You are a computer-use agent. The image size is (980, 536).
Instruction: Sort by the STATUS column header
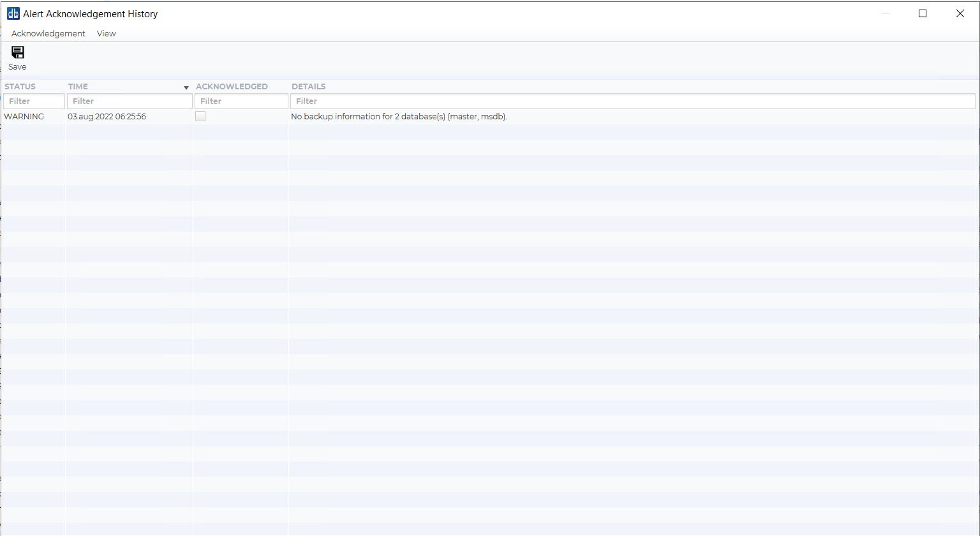20,87
